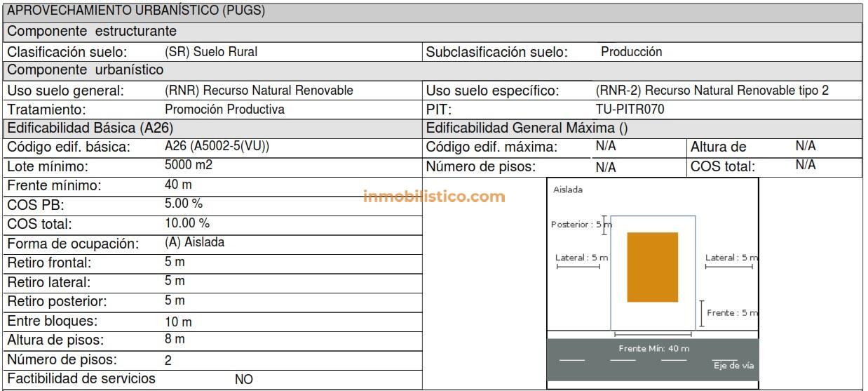
Task: Click the 'PIT:' label
Action: (x=439, y=110)
